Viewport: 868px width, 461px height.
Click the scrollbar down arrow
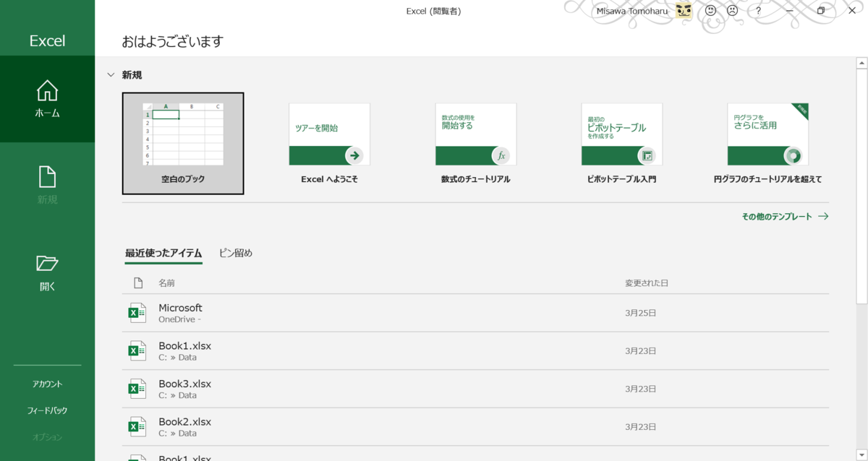tap(861, 455)
